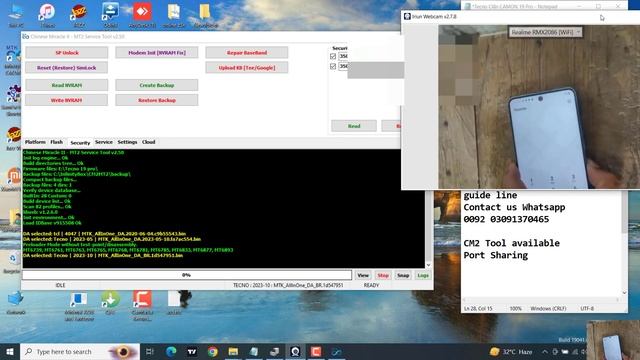This screenshot has width=640, height=360.
Task: Click the green Logs button
Action: point(423,276)
